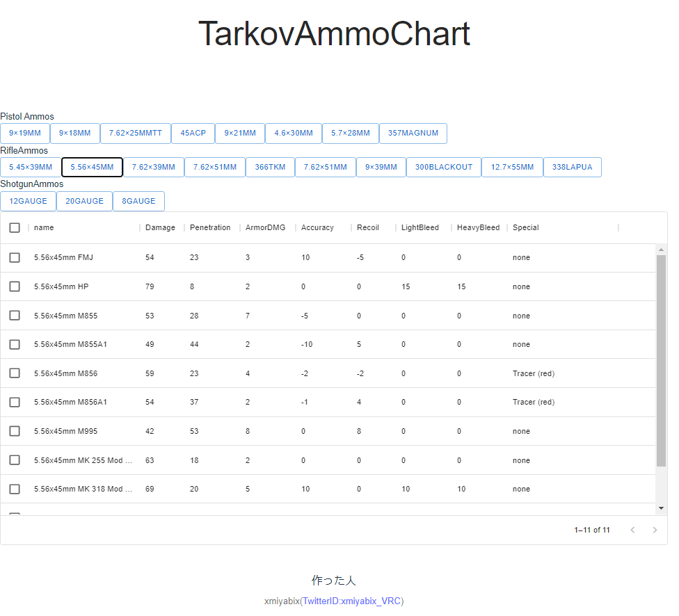View 5.7×28MM ammo
Image resolution: width=679 pixels, height=616 pixels.
click(351, 133)
